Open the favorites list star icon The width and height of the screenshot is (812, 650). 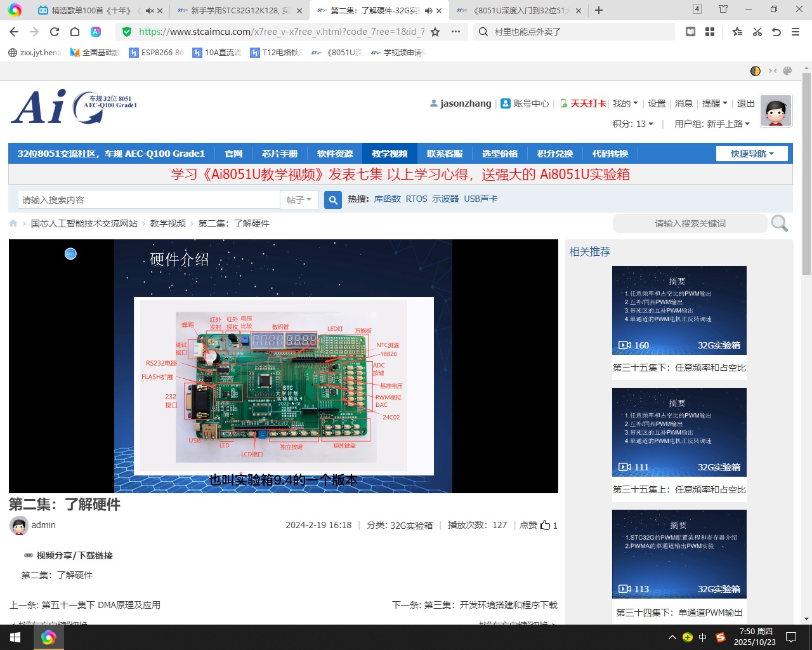click(x=737, y=32)
